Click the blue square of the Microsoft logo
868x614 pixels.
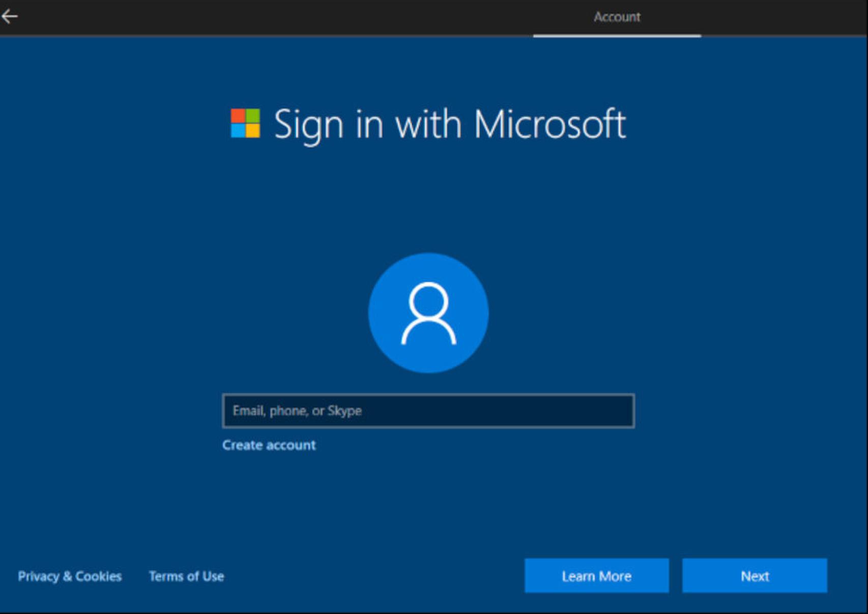pos(238,131)
